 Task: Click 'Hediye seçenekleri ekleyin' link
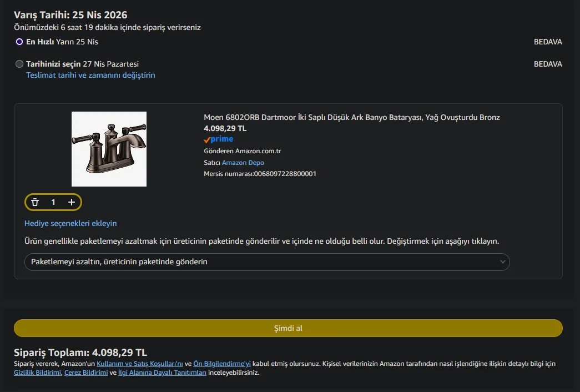(x=70, y=223)
